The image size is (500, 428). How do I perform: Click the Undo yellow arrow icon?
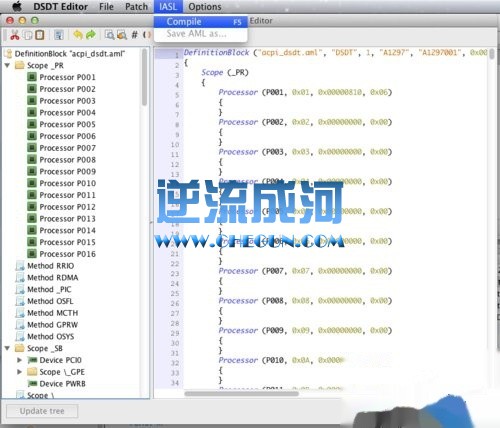point(77,35)
